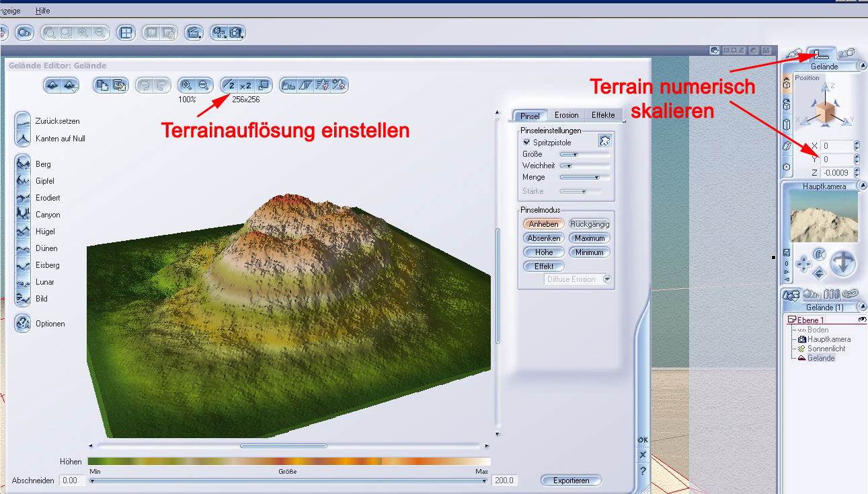The height and width of the screenshot is (494, 868).
Task: Open the Hilfe menu
Action: [x=43, y=11]
